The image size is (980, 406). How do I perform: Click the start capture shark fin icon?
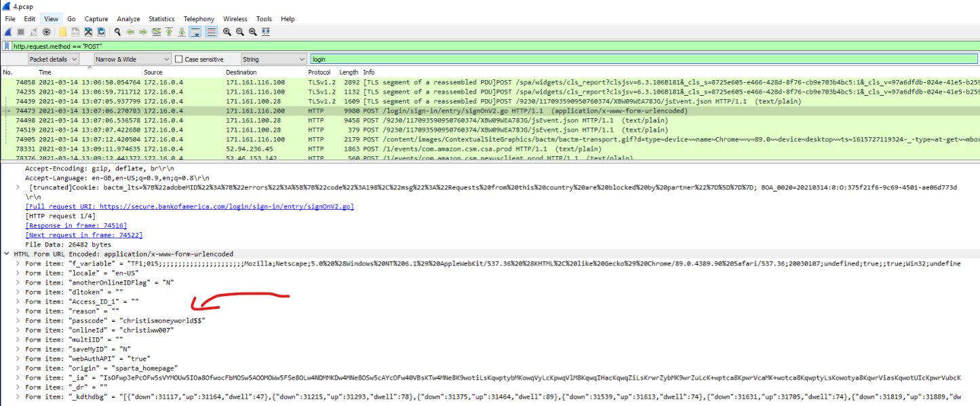tap(8, 32)
